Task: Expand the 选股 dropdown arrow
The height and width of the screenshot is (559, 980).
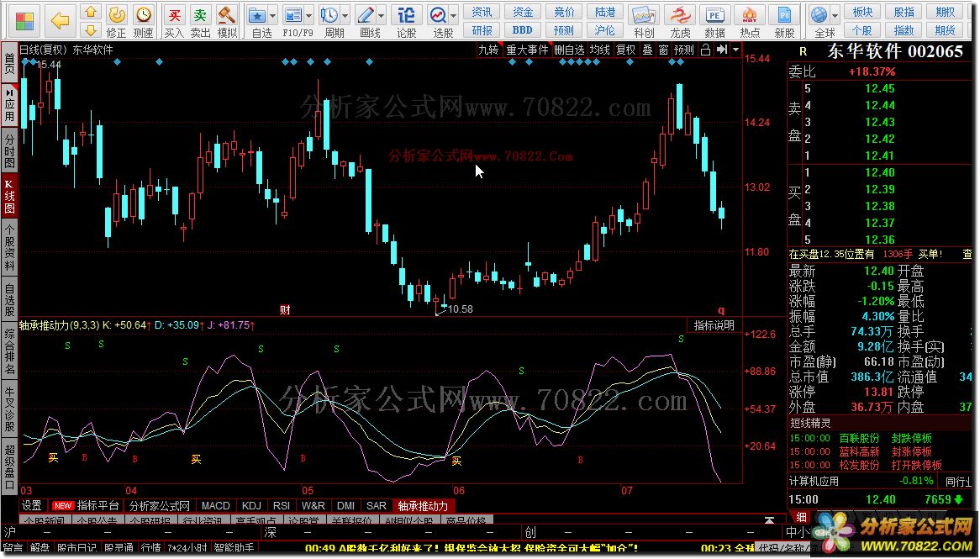Action: (454, 16)
